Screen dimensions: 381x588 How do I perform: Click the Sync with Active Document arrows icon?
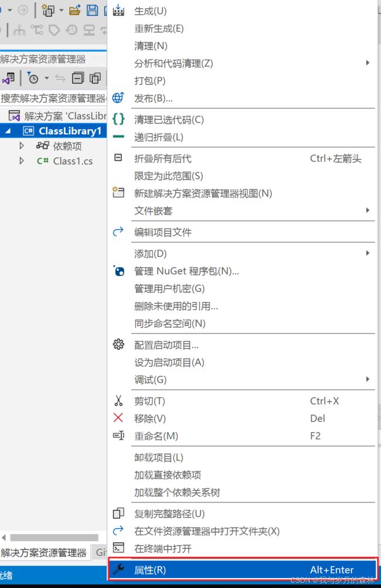point(60,78)
